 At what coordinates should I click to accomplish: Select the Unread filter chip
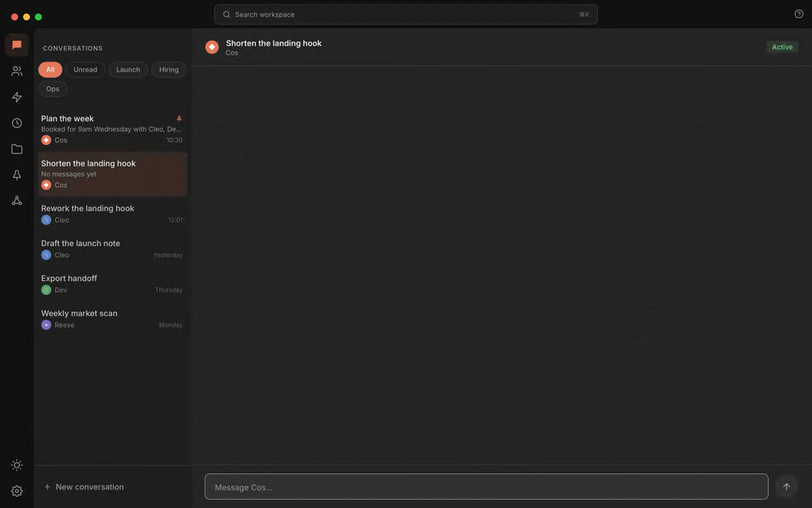(85, 69)
